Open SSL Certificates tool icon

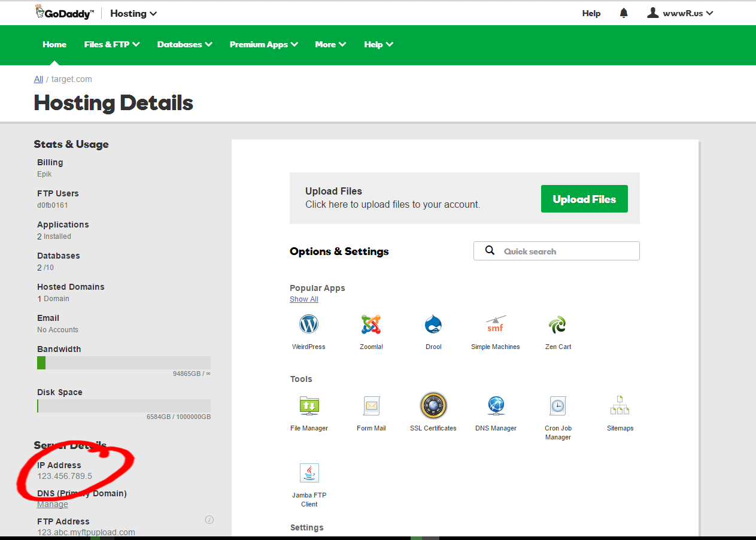tap(433, 406)
